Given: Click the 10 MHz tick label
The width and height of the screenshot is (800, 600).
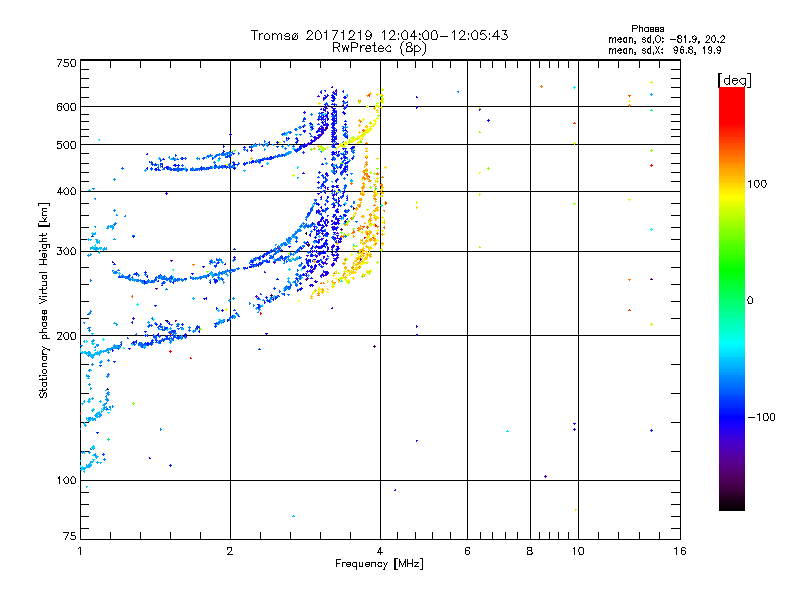Looking at the screenshot, I should pyautogui.click(x=578, y=551).
